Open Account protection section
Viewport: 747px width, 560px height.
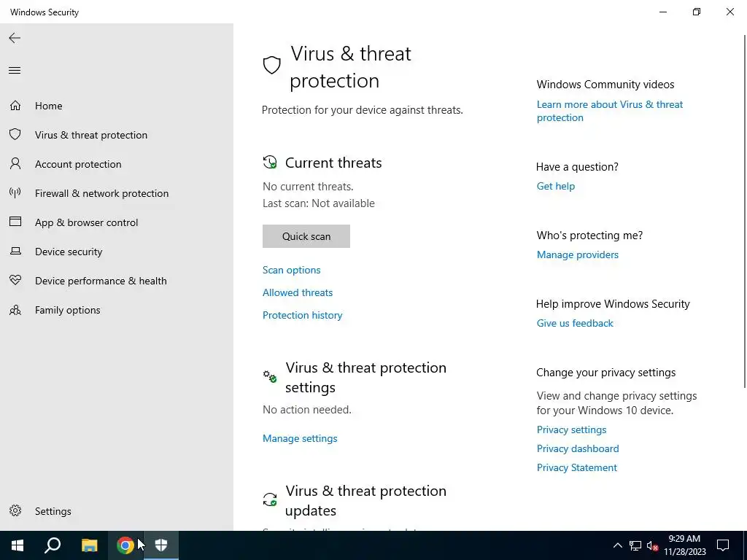pyautogui.click(x=117, y=164)
